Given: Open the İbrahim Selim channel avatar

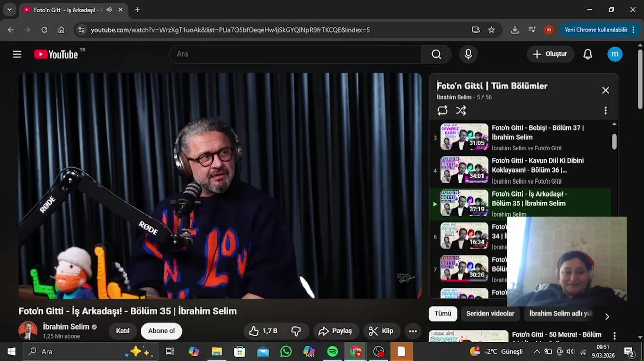Looking at the screenshot, I should click(28, 331).
